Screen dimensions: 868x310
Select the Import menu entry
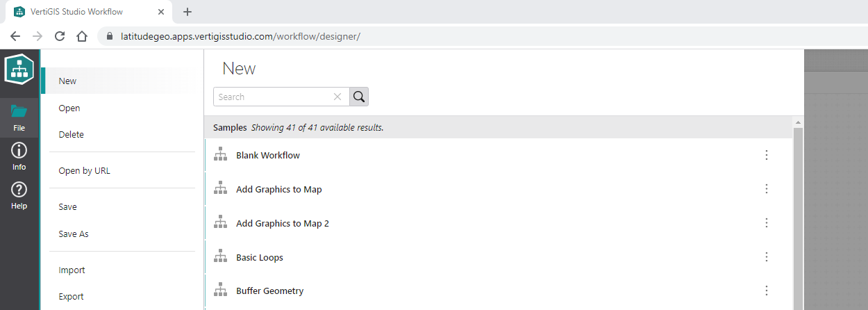[72, 270]
